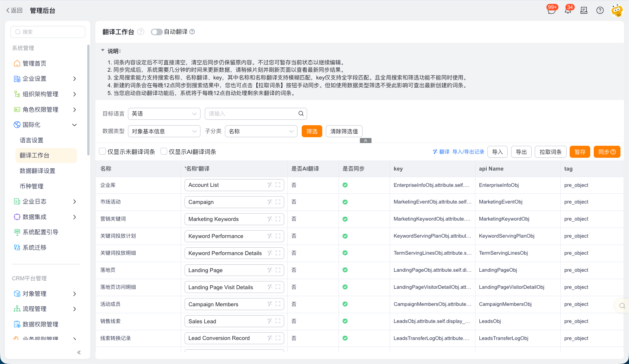Click the 系统迁移 sidebar icon
The height and width of the screenshot is (364, 629).
coord(17,247)
